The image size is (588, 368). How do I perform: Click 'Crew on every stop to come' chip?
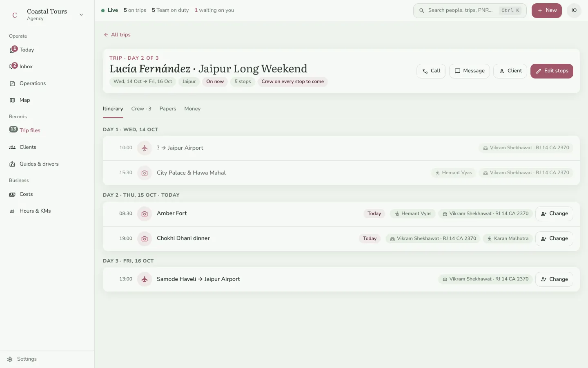tap(292, 82)
